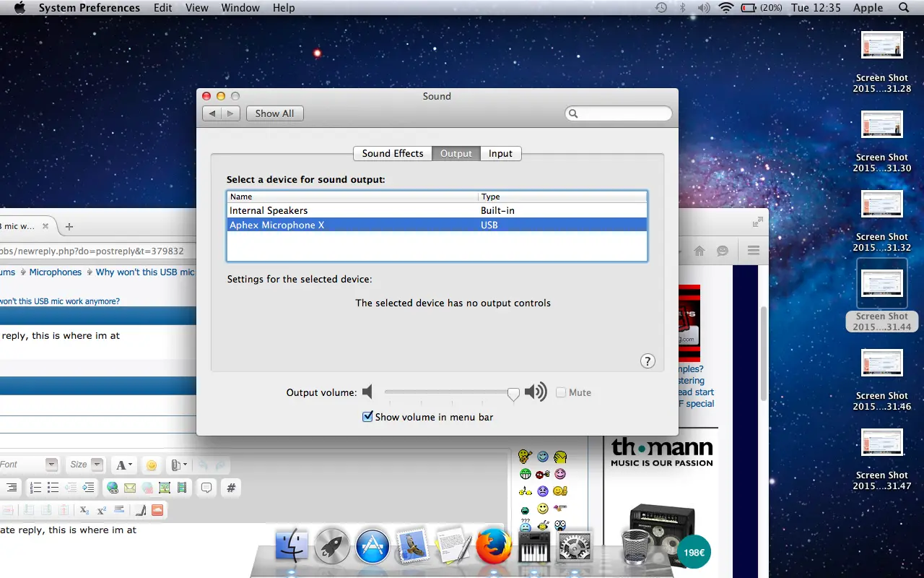Viewport: 924px width, 578px height.
Task: Open the Window menu
Action: (240, 8)
